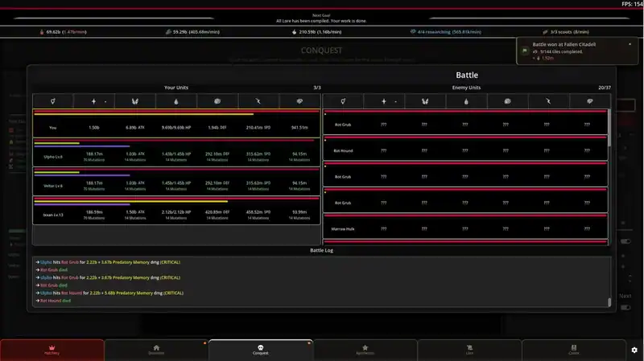
Task: Sort Your Units by HP droplet column
Action: point(176,101)
